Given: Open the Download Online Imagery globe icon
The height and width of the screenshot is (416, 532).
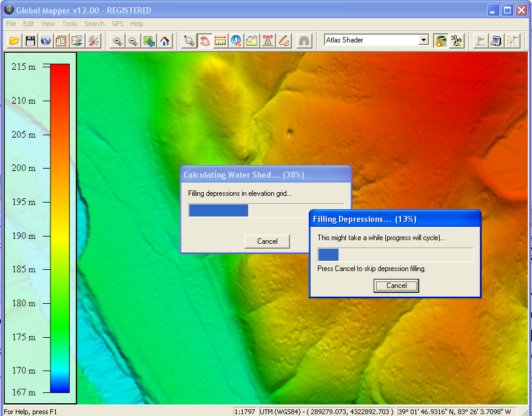Looking at the screenshot, I should tap(45, 41).
